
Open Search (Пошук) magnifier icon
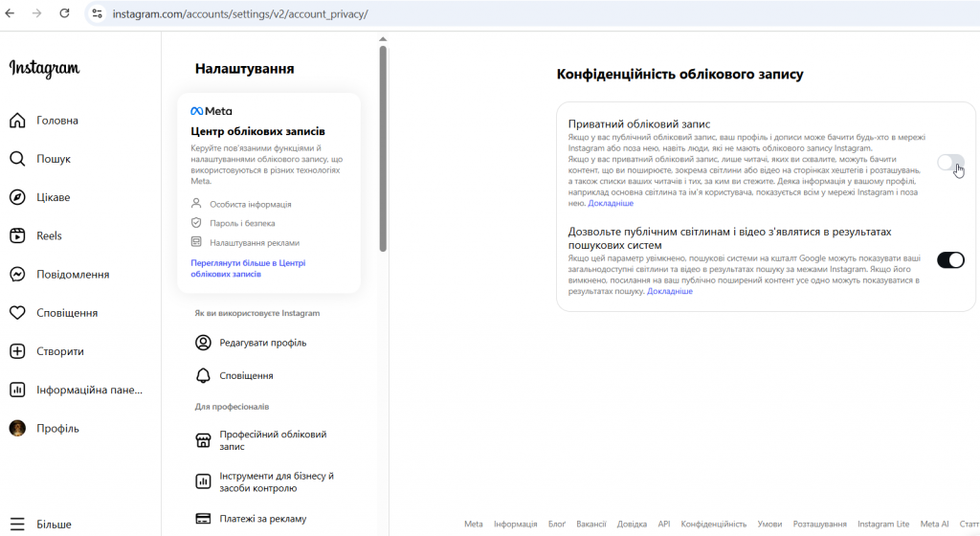click(x=17, y=159)
